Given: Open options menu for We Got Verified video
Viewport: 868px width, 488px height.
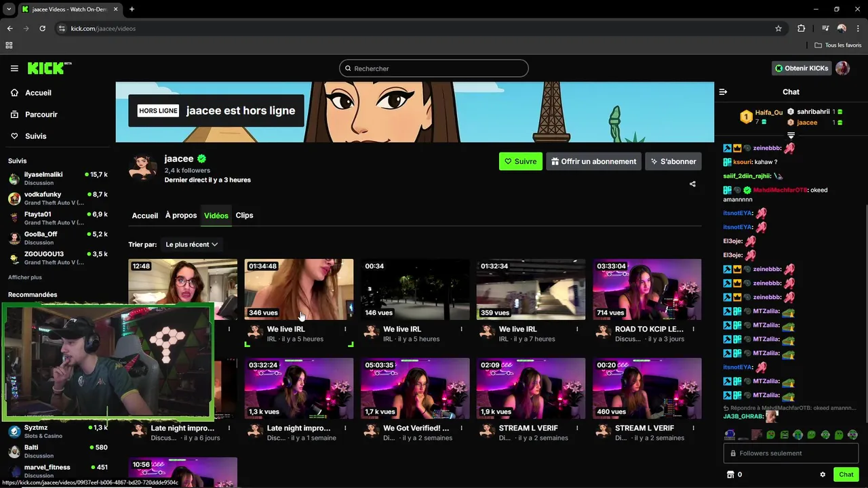Looking at the screenshot, I should (x=461, y=428).
